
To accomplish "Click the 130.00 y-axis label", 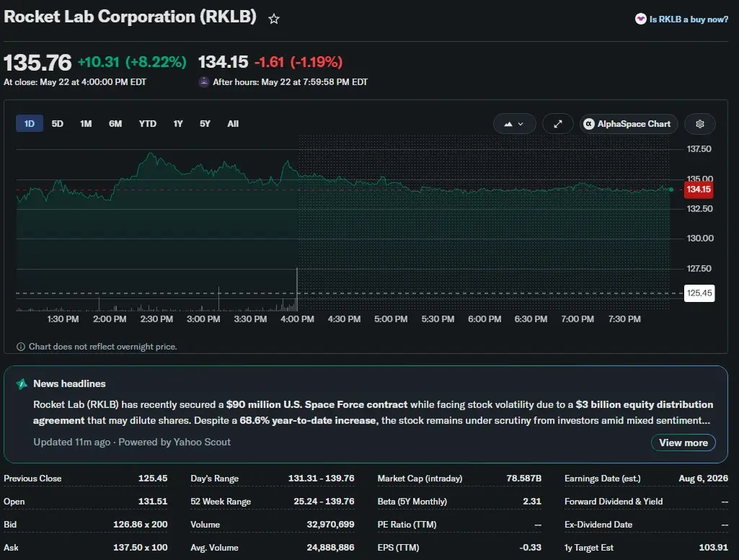I will pyautogui.click(x=700, y=239).
